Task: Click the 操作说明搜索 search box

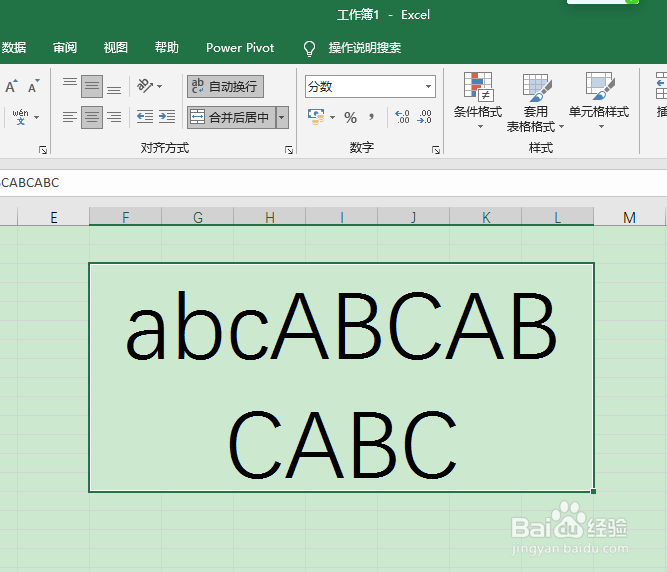Action: pos(365,48)
